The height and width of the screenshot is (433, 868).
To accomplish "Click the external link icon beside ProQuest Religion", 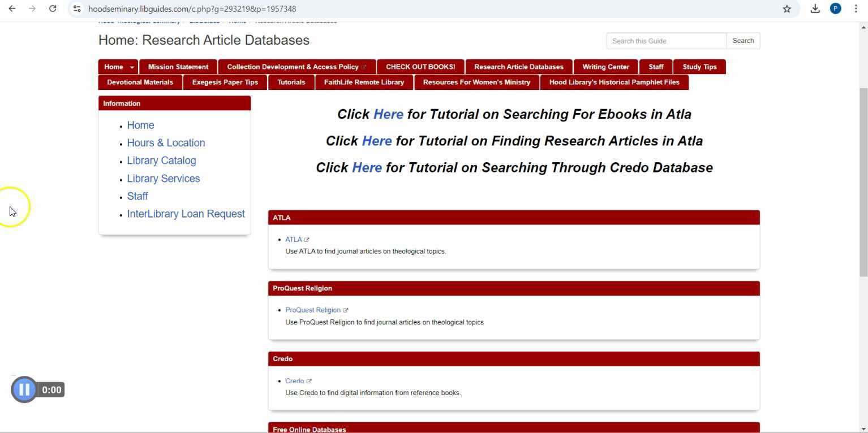I will click(x=345, y=310).
